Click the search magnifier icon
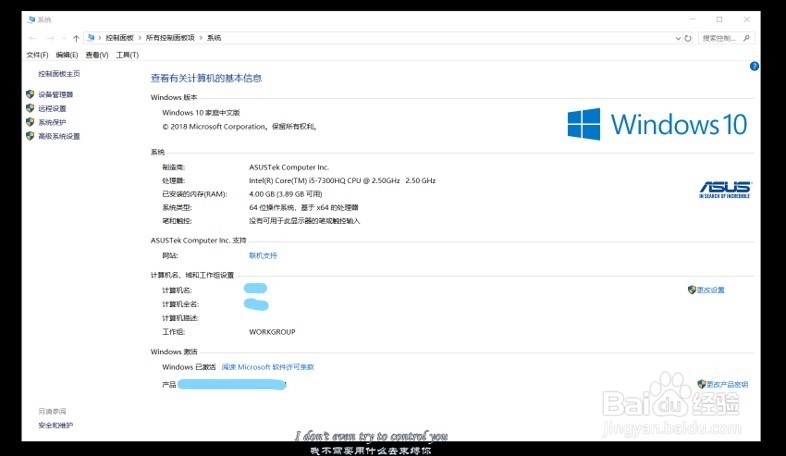Image resolution: width=786 pixels, height=456 pixels. (746, 38)
